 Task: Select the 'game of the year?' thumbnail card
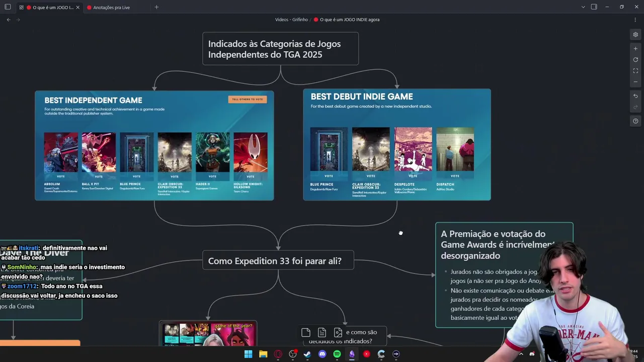coord(208,334)
